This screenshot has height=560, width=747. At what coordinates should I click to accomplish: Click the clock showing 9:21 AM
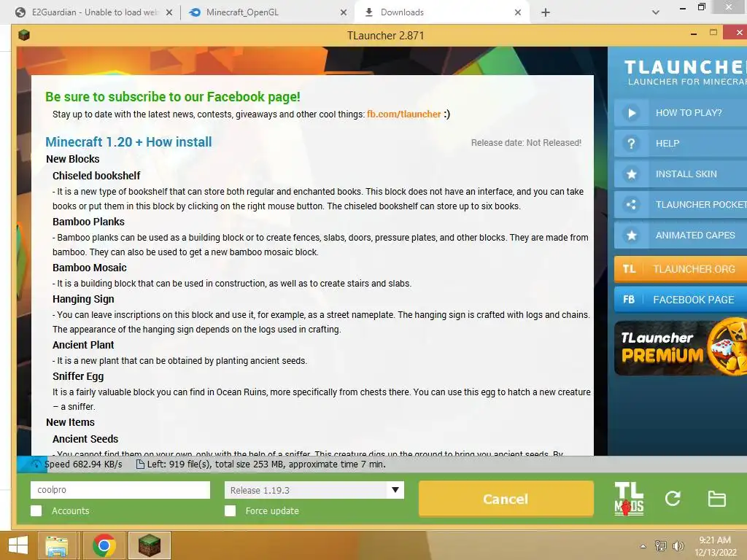tap(715, 540)
